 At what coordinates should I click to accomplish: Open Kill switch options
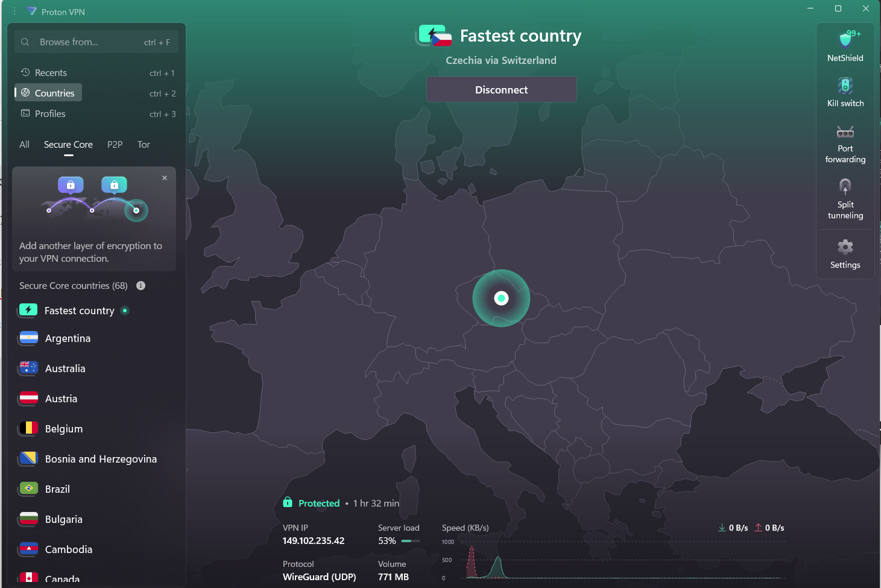(x=845, y=85)
